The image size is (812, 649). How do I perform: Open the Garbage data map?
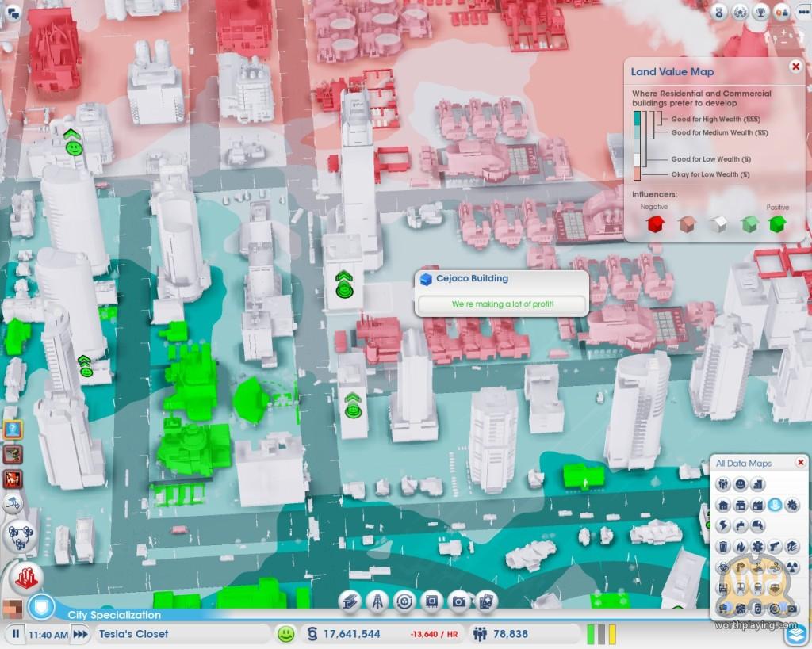pos(723,546)
